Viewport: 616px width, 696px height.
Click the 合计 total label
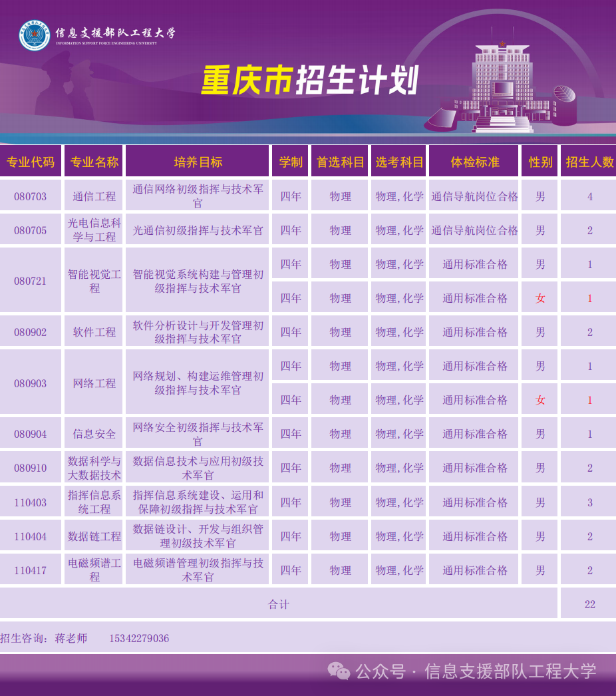[278, 604]
